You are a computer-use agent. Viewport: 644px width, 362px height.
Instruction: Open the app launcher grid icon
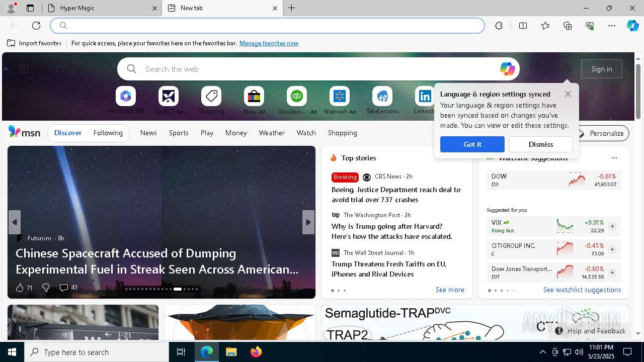pos(24,68)
